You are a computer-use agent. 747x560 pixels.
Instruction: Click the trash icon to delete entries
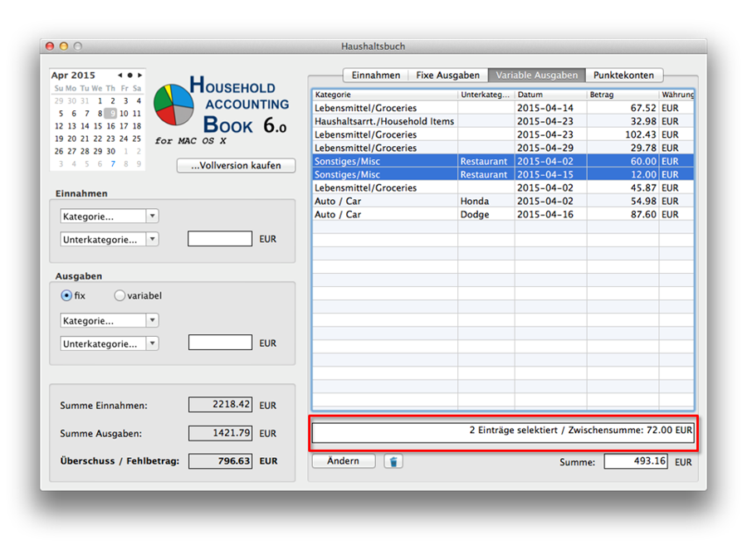(393, 461)
